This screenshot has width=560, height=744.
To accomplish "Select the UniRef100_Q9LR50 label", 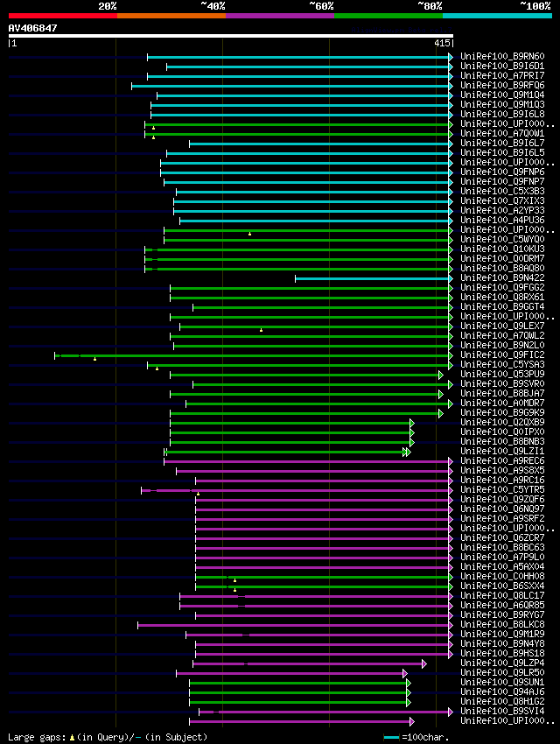I will [x=502, y=673].
